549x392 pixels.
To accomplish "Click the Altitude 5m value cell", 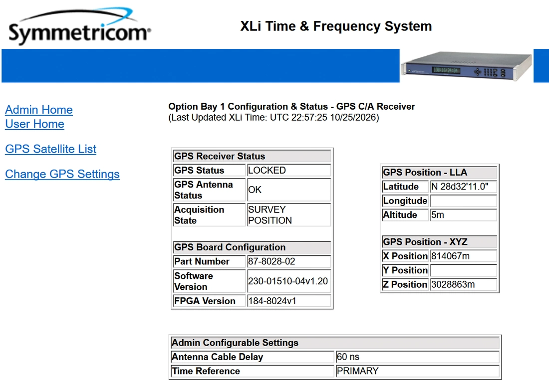I will (463, 215).
